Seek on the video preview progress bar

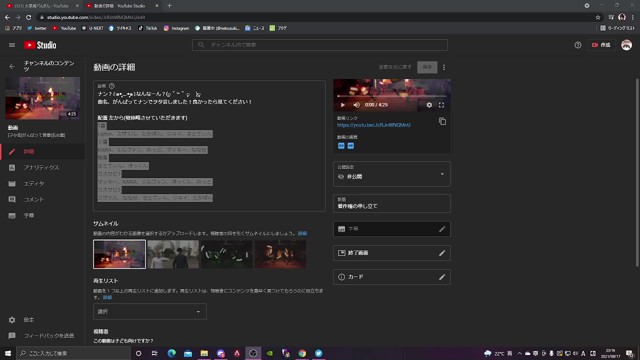click(x=392, y=96)
